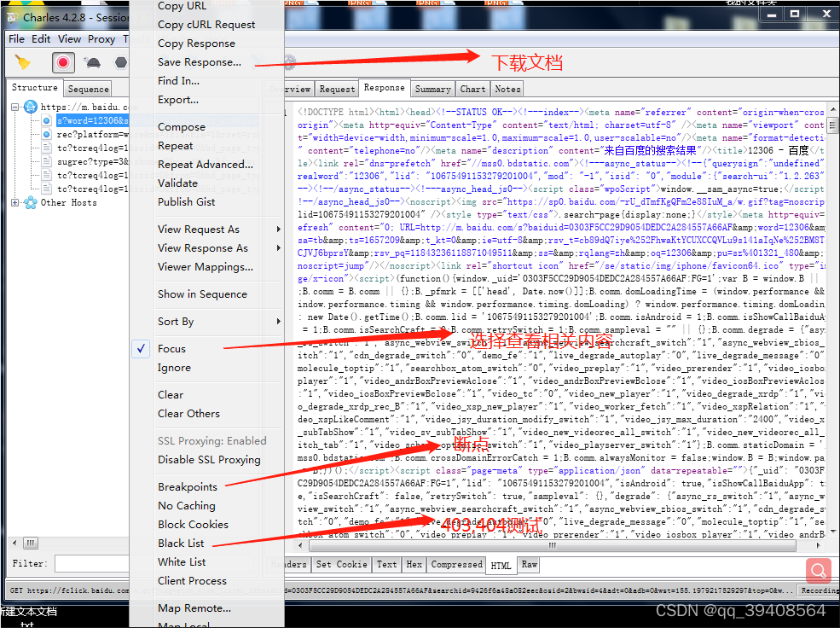
Task: Open the View menu
Action: [69, 39]
